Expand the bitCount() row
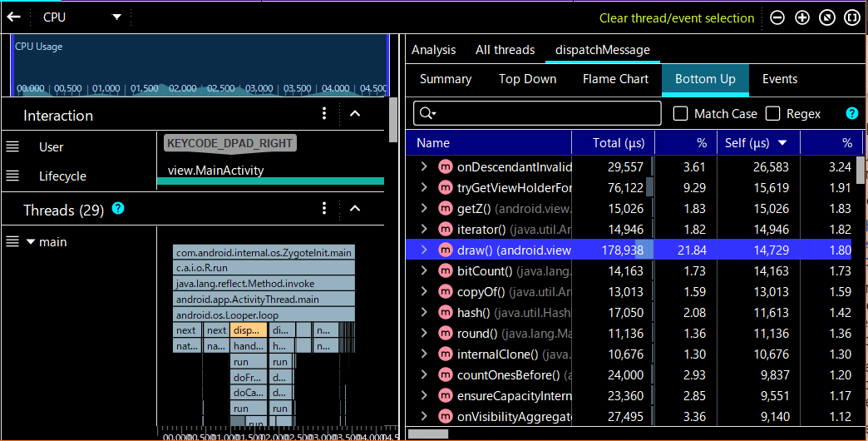The image size is (868, 441). tap(424, 271)
